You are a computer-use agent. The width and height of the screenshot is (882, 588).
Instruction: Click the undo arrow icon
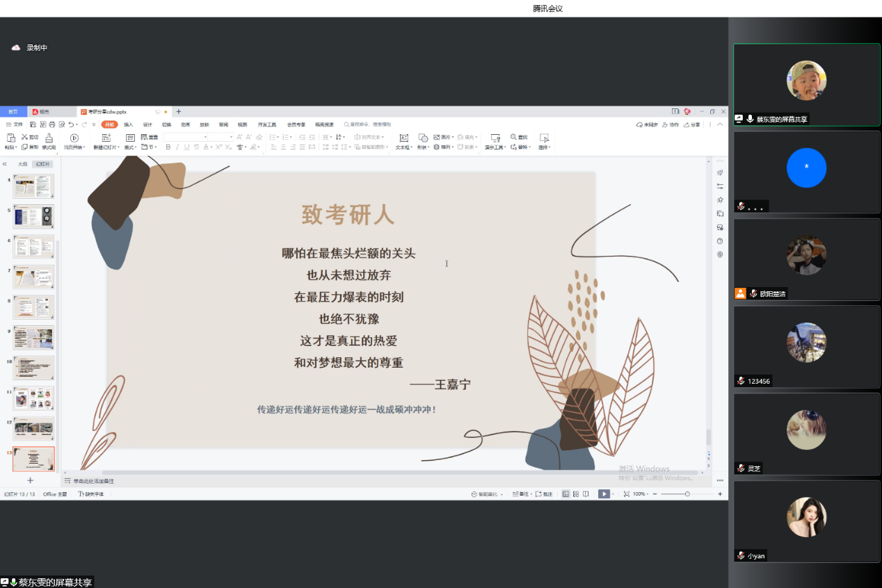[x=71, y=124]
